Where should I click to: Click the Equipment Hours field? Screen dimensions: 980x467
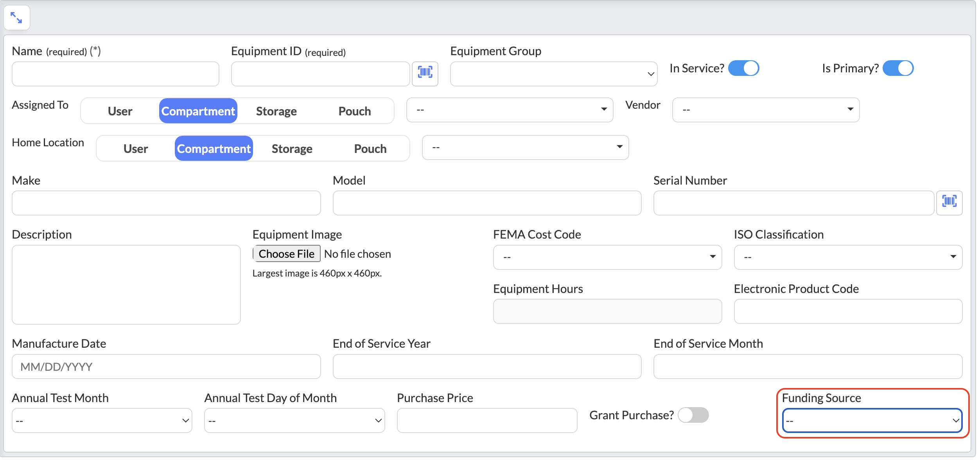click(x=607, y=311)
